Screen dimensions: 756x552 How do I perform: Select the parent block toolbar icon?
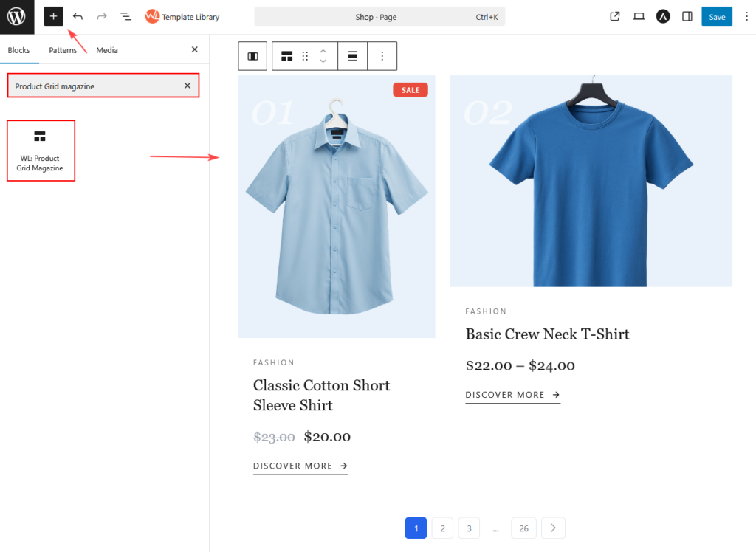pyautogui.click(x=252, y=56)
